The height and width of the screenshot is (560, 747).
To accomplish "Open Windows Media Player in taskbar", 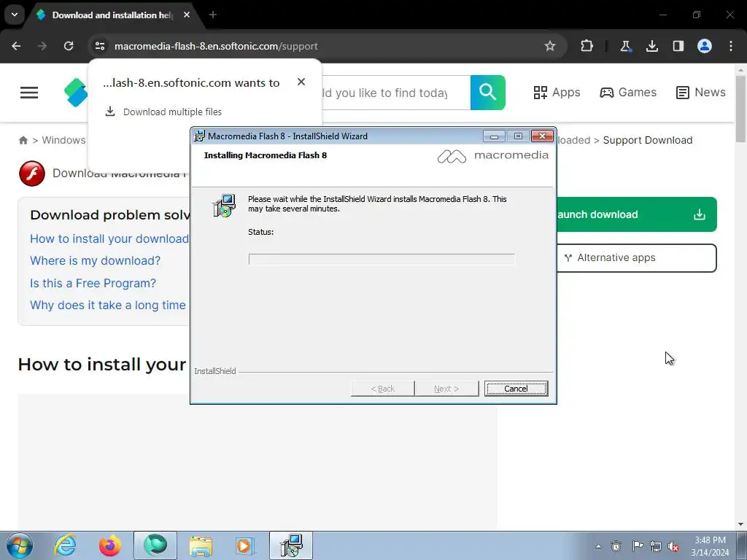I will tap(245, 545).
